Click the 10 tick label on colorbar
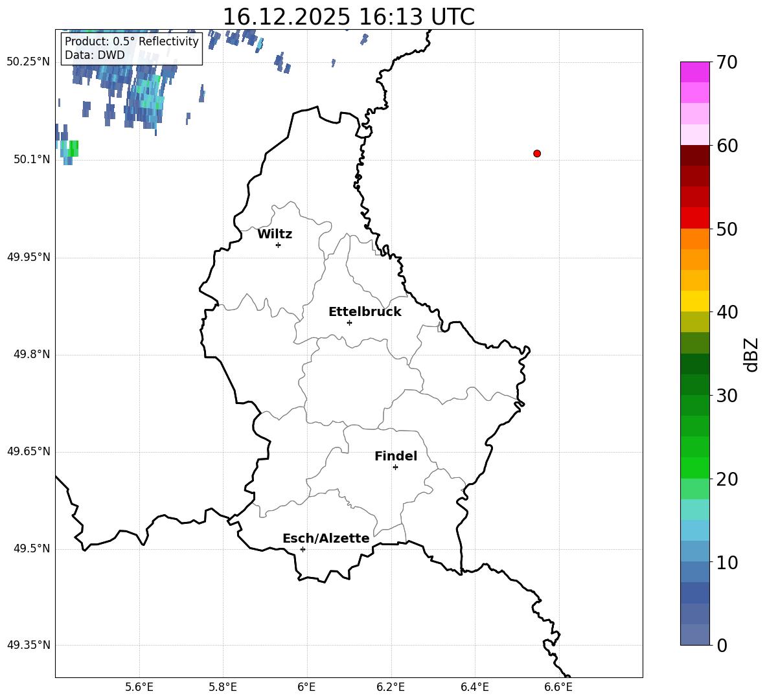This screenshot has height=700, width=767. [727, 562]
